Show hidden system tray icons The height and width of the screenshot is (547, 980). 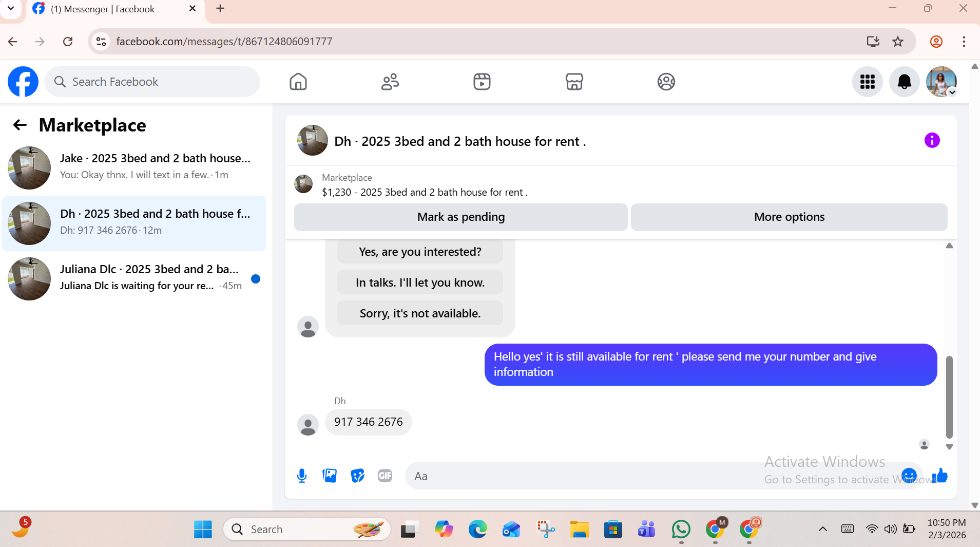[823, 529]
